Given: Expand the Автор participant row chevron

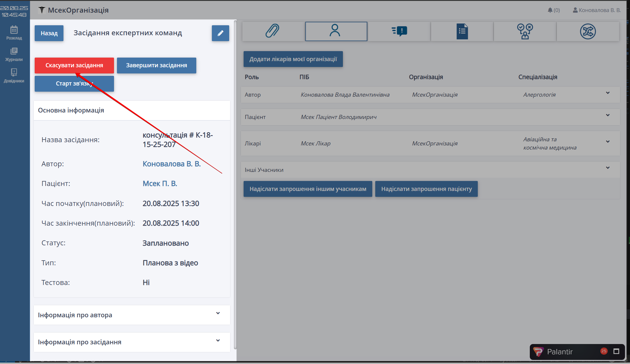Looking at the screenshot, I should [608, 93].
